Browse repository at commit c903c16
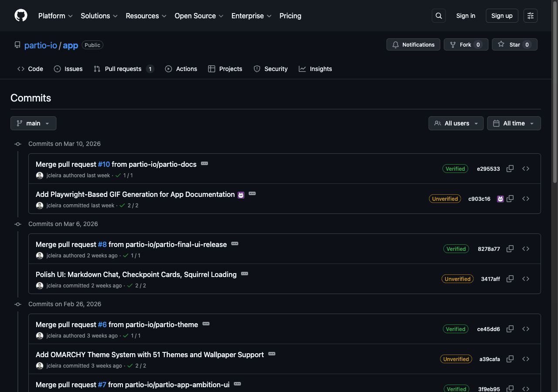Image resolution: width=558 pixels, height=392 pixels. click(526, 199)
